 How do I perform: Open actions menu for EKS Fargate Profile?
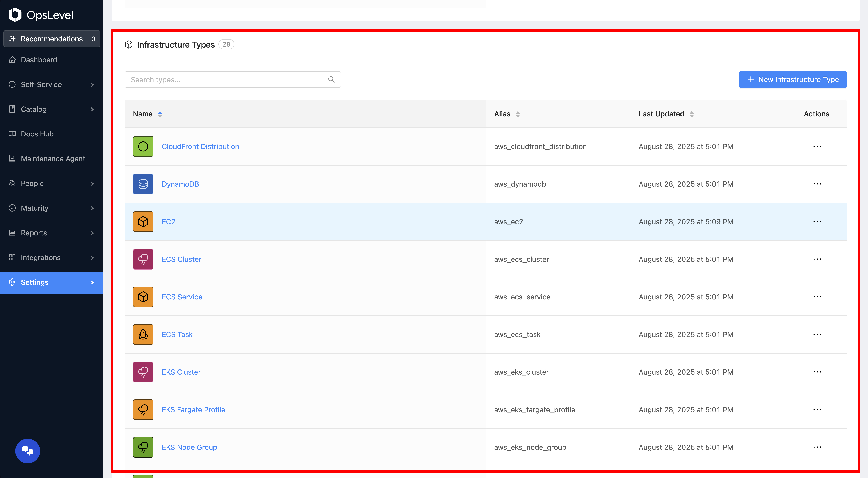[x=817, y=410]
